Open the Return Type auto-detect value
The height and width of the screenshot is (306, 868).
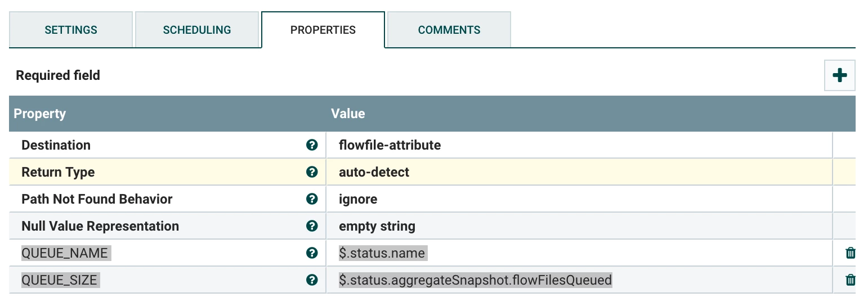tap(579, 172)
